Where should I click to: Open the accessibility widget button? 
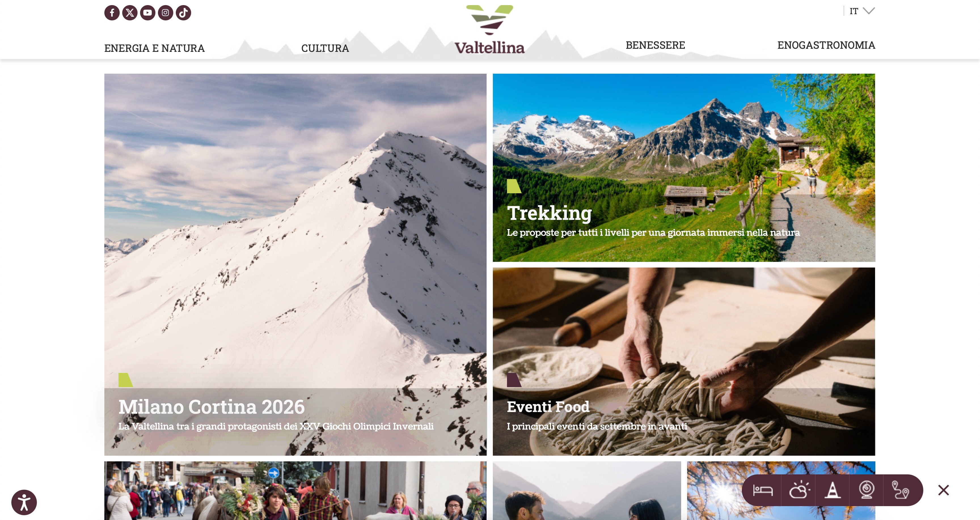pos(24,502)
